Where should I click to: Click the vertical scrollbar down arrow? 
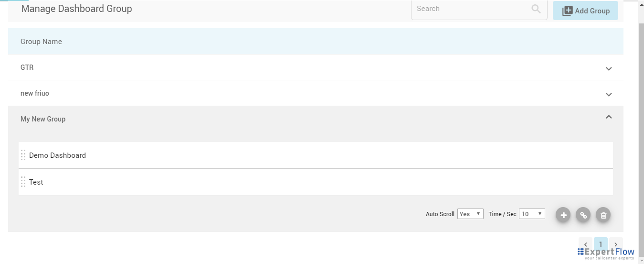[641, 261]
